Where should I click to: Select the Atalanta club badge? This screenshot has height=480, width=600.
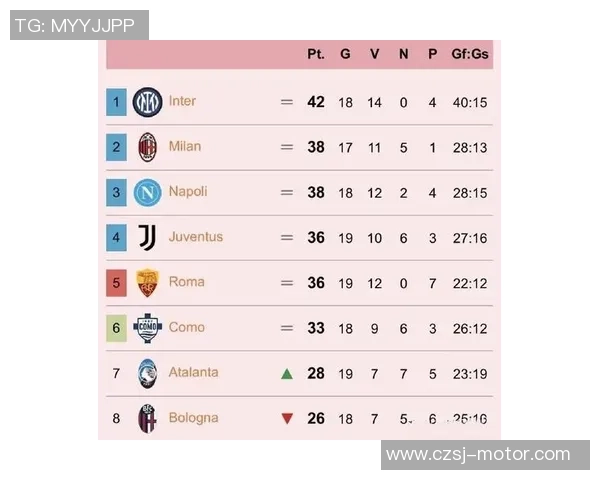point(147,373)
